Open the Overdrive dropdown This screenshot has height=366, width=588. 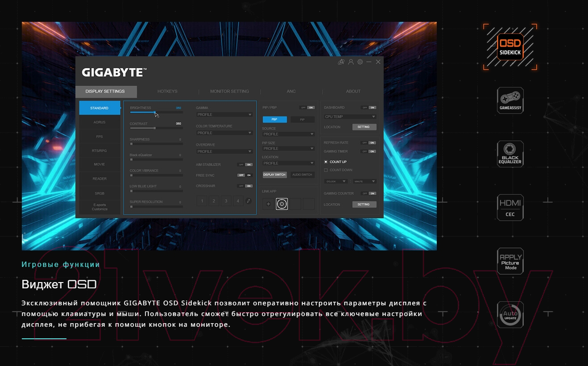coord(224,152)
